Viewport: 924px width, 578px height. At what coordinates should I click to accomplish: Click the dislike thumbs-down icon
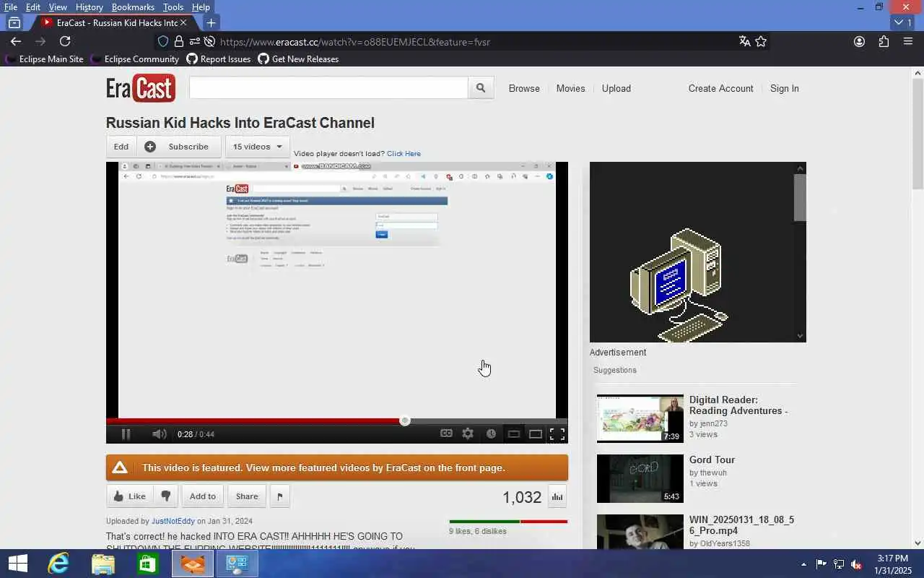click(x=165, y=496)
